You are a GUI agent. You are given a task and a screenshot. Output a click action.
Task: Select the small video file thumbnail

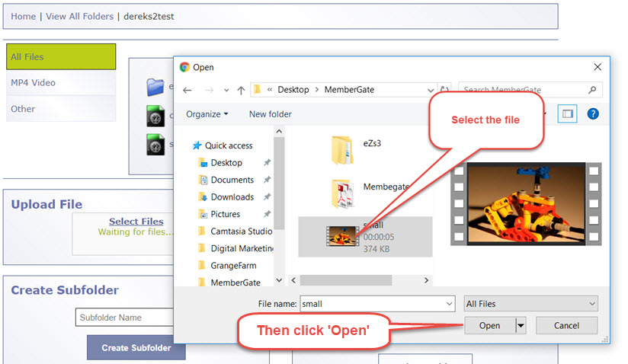click(x=342, y=236)
